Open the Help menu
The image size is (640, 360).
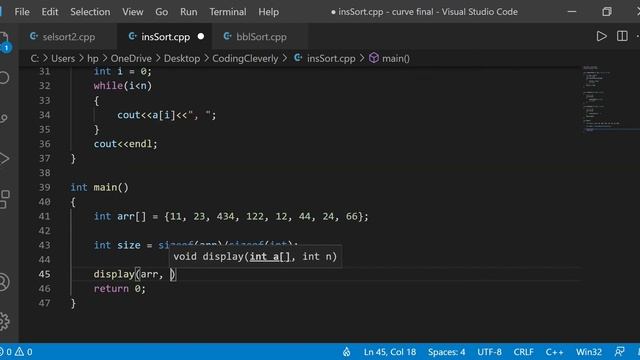click(x=269, y=12)
